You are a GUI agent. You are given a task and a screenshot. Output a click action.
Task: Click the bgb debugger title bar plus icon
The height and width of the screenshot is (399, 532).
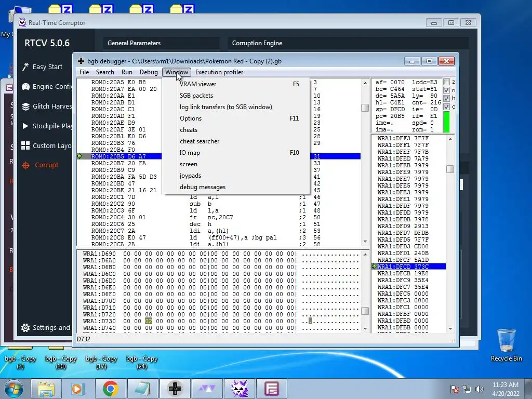pyautogui.click(x=81, y=61)
